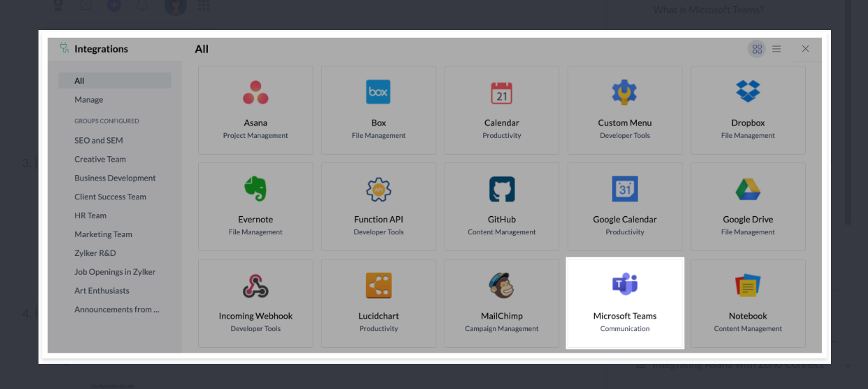Screen dimensions: 868x389
Task: Open the Asana integration card
Action: coord(255,110)
